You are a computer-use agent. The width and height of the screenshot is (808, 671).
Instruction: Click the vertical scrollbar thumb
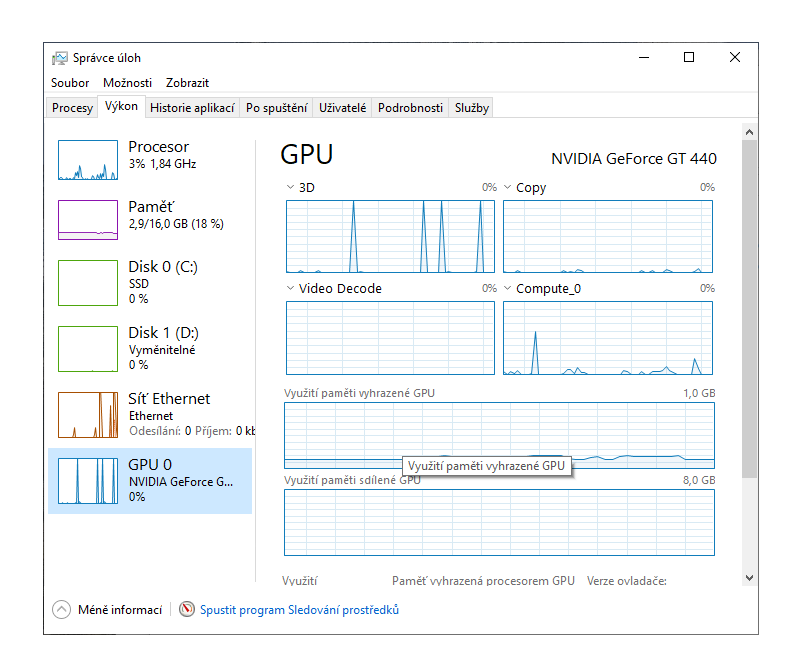749,309
